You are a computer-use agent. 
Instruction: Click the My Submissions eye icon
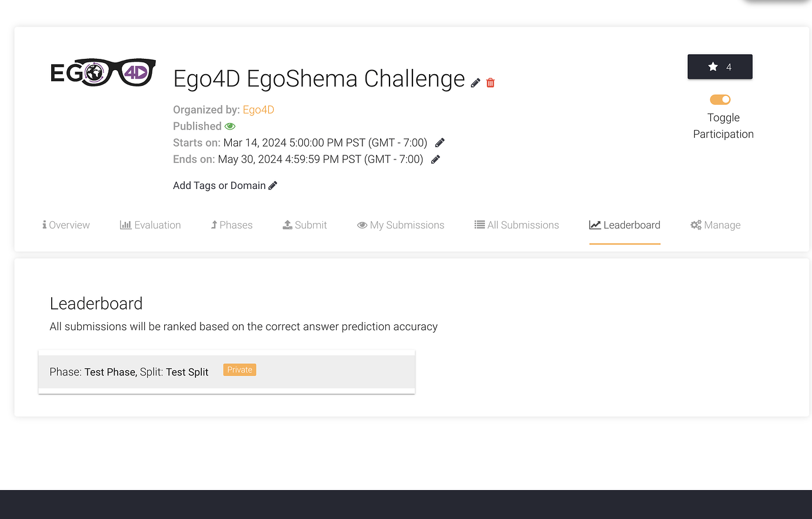coord(361,224)
